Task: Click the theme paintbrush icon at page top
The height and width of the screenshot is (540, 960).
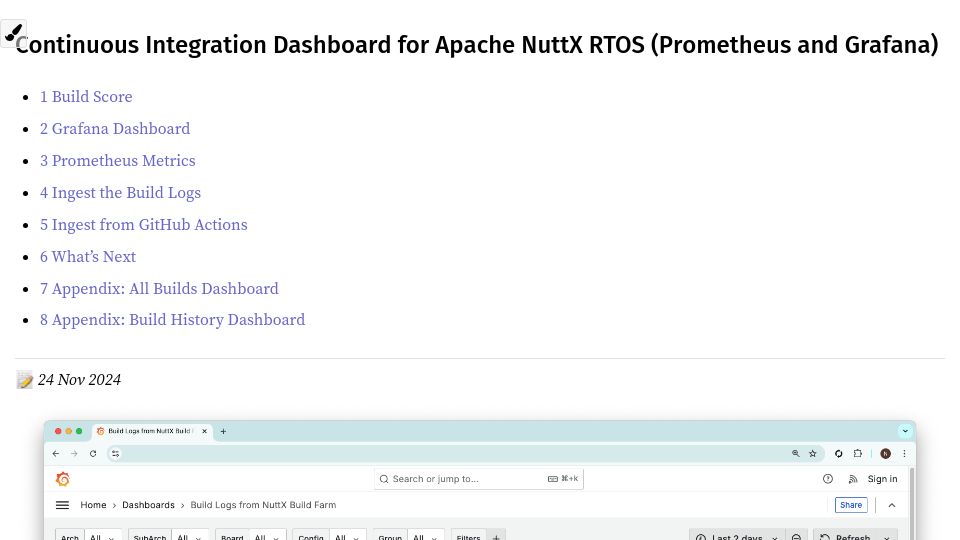Action: 13,32
